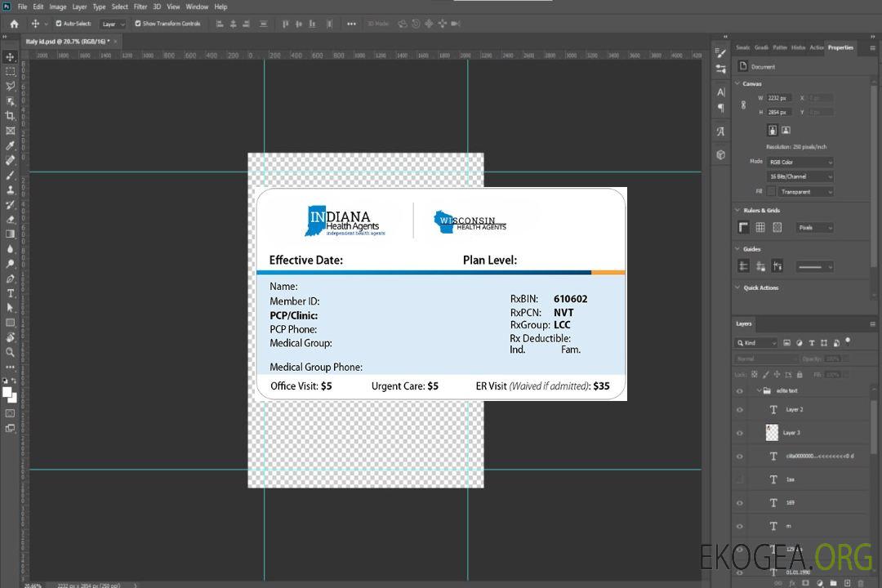The height and width of the screenshot is (588, 882).
Task: Hide the Layer 2 text layer
Action: point(740,410)
